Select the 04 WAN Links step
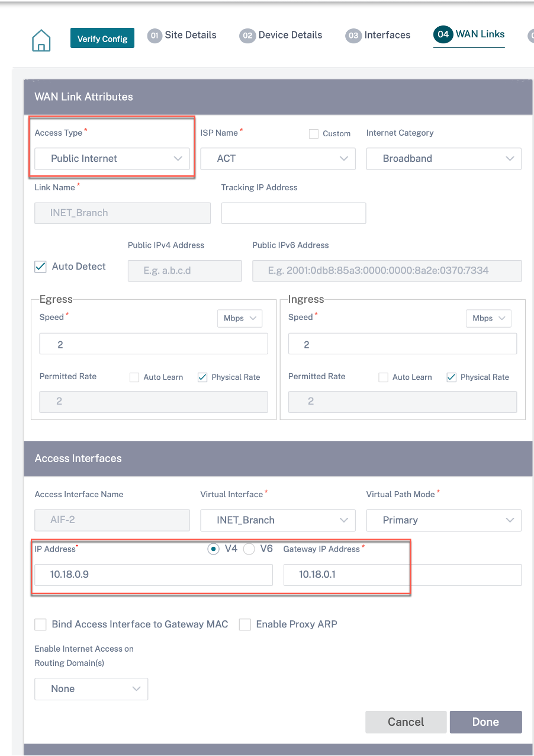Viewport: 534px width, 756px height. coord(469,34)
